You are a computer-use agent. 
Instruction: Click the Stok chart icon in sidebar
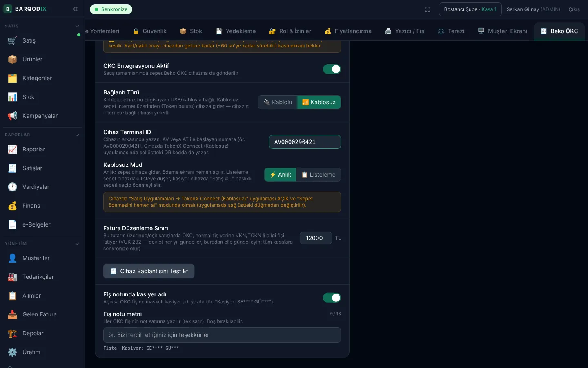(13, 97)
